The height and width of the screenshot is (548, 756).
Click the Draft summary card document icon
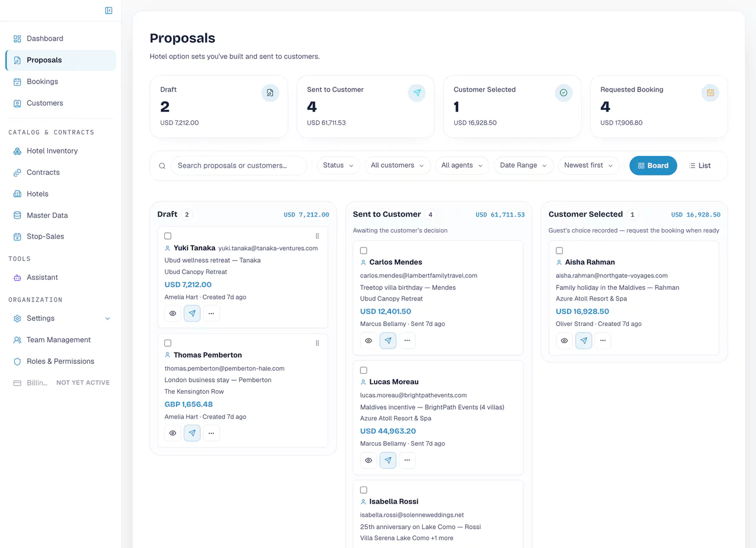[270, 93]
